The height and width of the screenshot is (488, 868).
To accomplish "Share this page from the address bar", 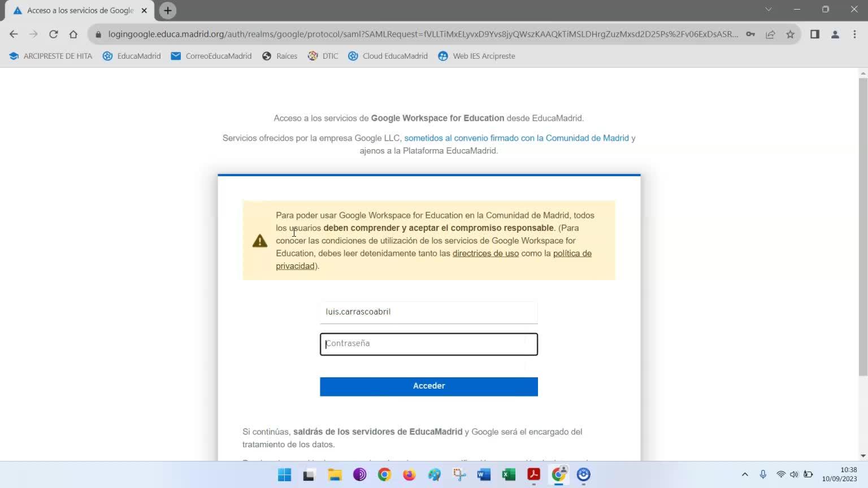I will point(770,34).
